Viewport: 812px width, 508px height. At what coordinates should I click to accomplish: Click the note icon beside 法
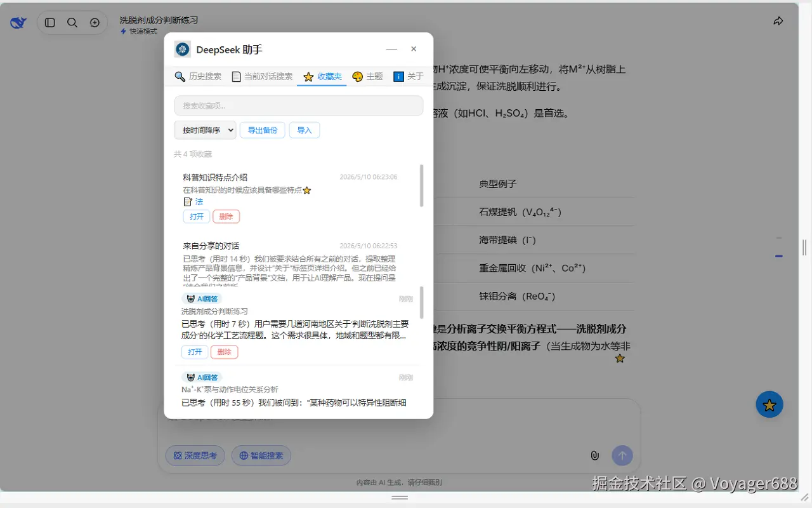tap(187, 202)
